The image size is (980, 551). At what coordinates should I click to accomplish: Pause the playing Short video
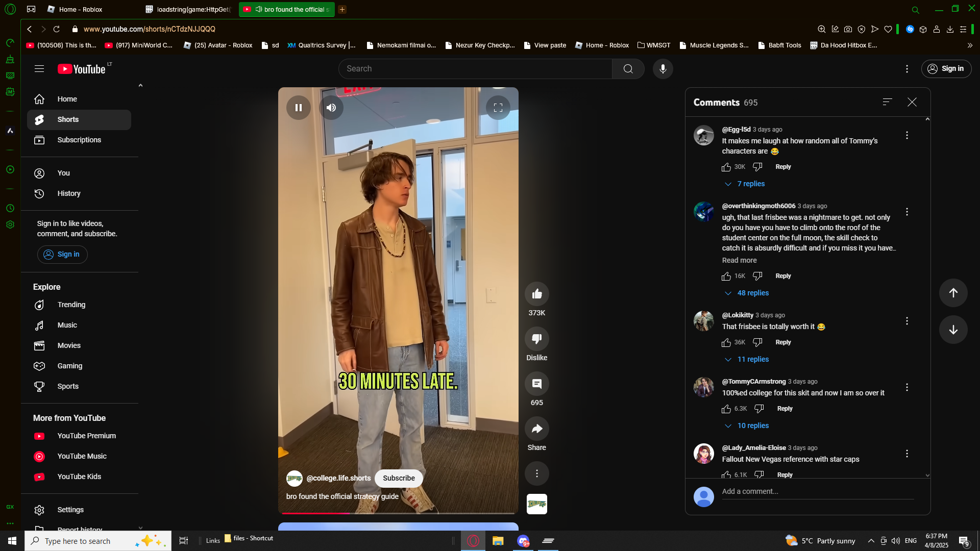299,108
